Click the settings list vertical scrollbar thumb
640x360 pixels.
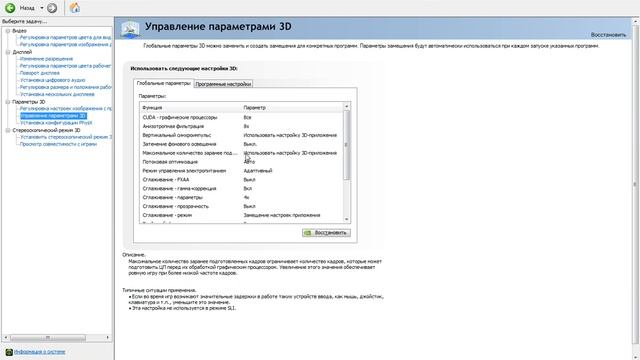[x=347, y=145]
